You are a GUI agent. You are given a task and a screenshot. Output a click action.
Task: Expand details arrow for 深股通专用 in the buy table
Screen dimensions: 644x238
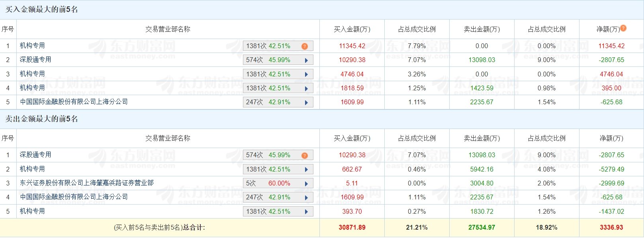(x=306, y=60)
